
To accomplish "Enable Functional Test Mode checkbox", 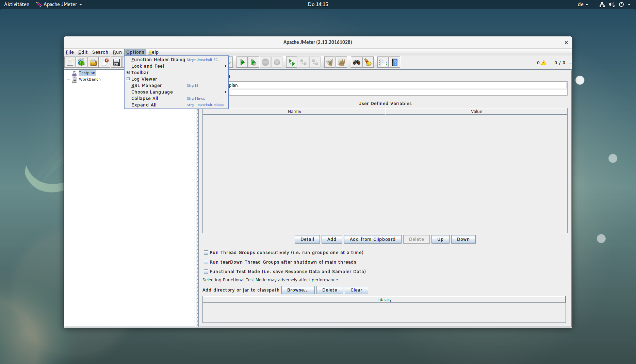I will click(x=206, y=271).
